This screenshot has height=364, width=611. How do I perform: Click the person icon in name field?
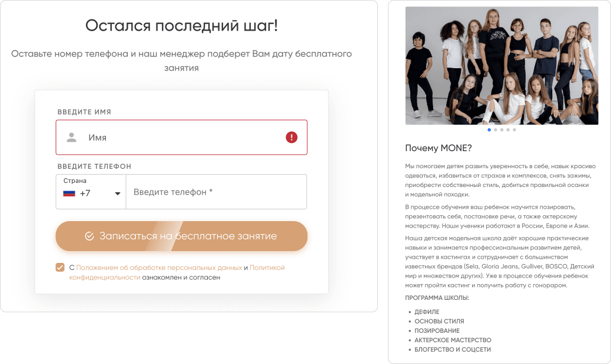click(71, 138)
